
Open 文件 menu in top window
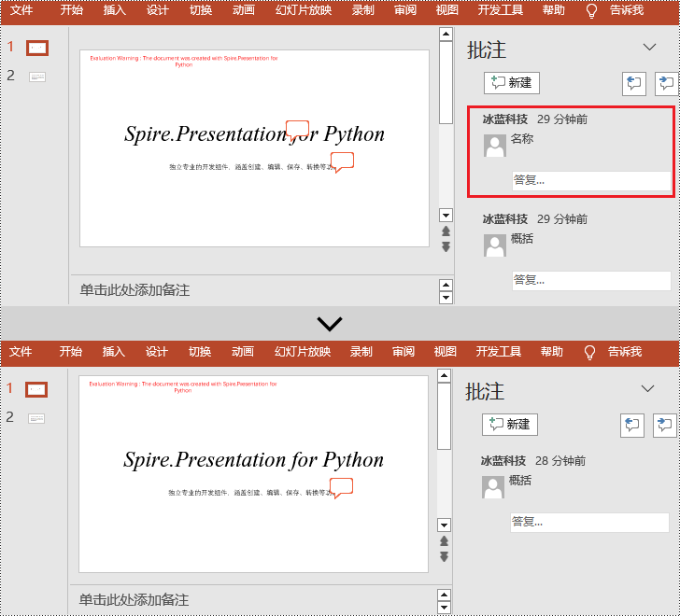pos(21,9)
